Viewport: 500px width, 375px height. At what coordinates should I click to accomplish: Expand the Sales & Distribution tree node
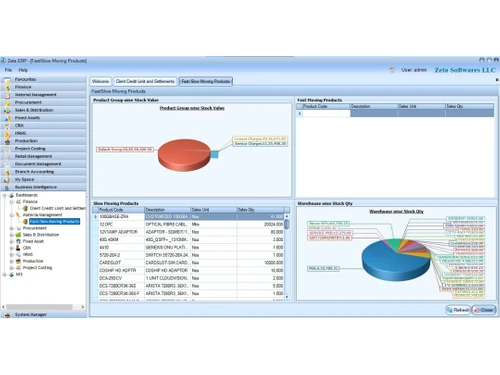point(11,235)
